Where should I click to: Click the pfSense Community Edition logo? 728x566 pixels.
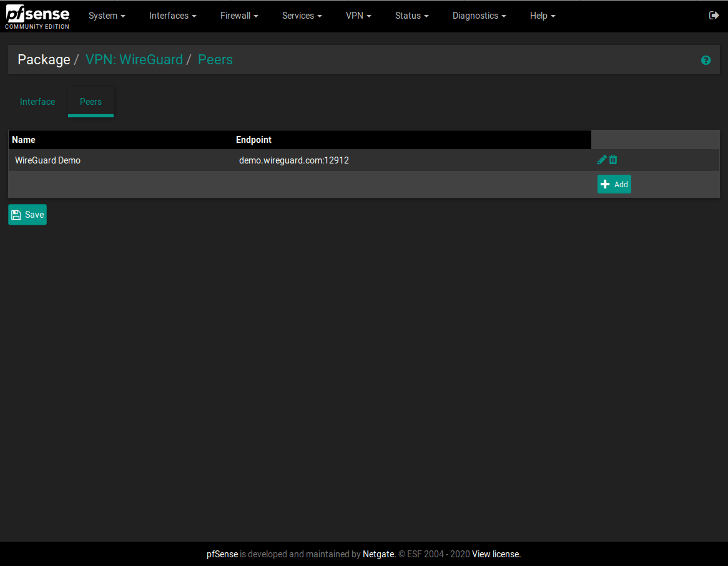[37, 17]
